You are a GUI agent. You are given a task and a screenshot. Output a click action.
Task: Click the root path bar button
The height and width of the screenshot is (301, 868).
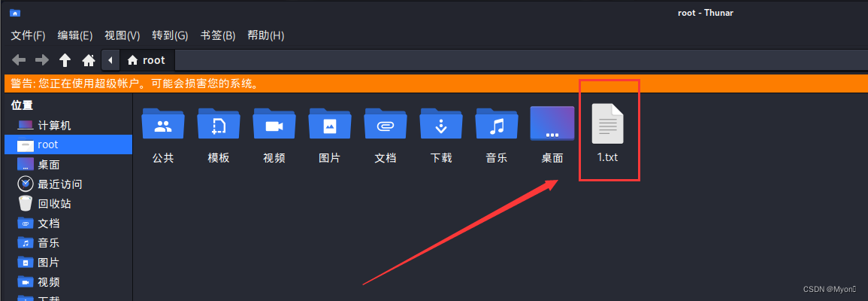point(147,60)
